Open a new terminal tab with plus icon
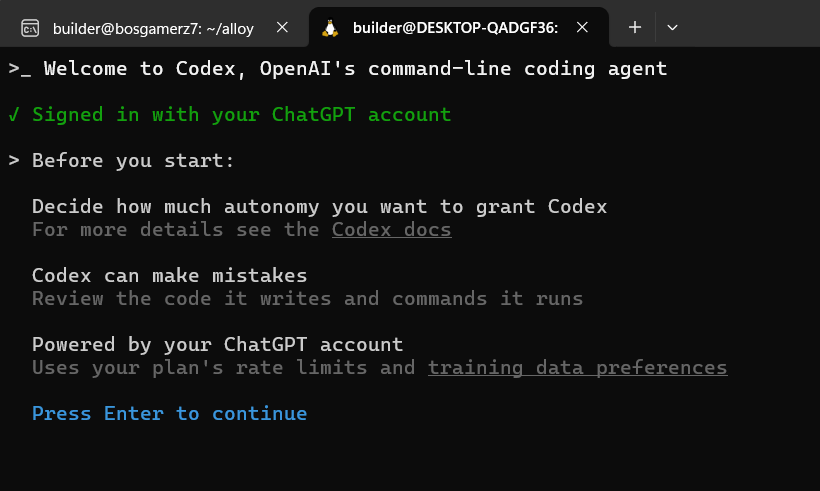Image resolution: width=820 pixels, height=491 pixels. click(635, 27)
